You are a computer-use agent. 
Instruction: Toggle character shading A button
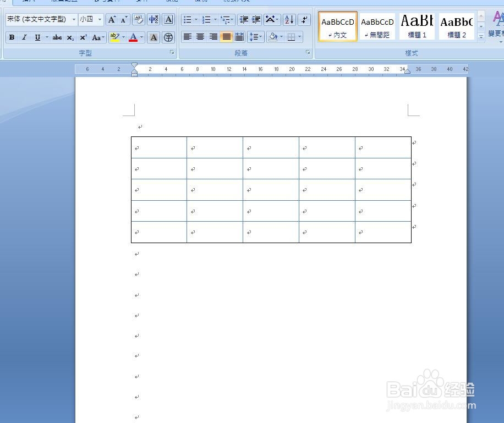coord(154,37)
